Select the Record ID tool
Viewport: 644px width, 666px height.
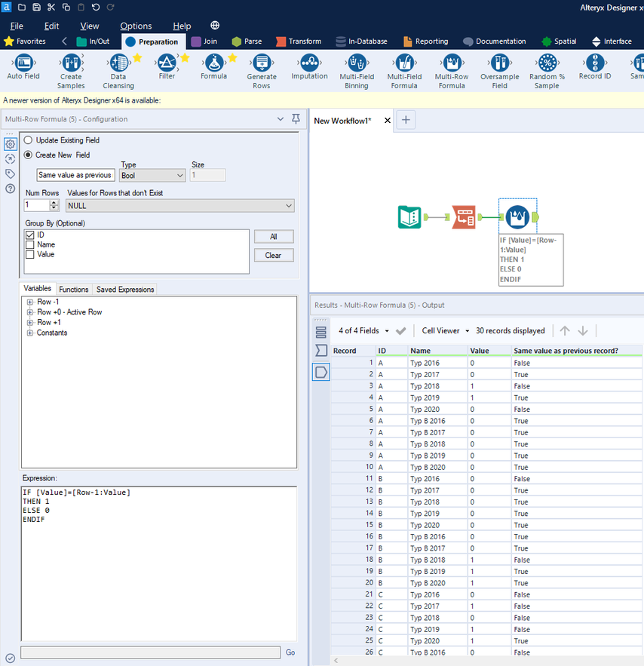pos(596,64)
